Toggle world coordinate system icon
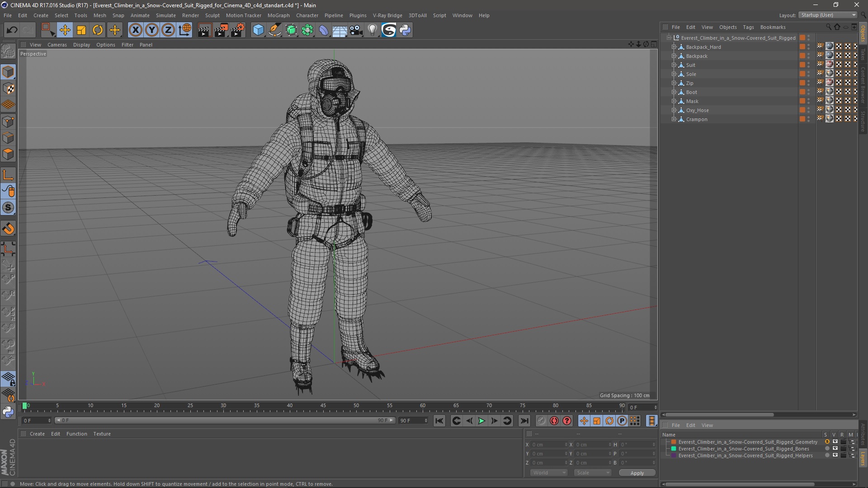 (185, 30)
